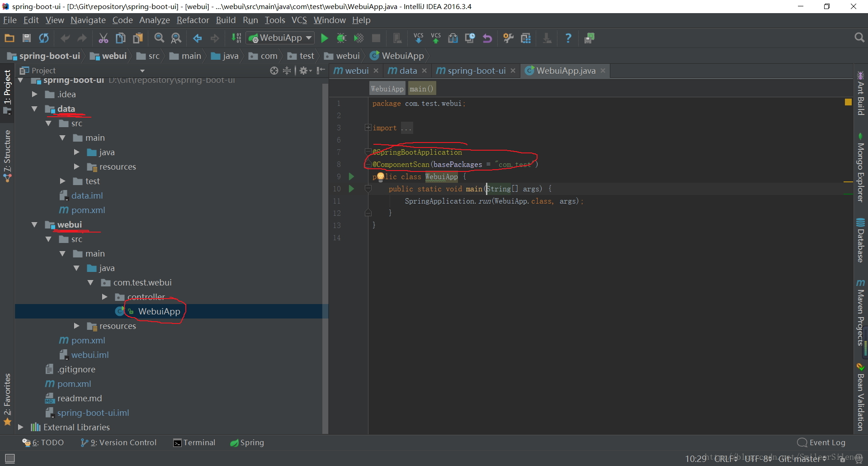Toggle the 7: Structure tool window
868x466 pixels.
(x=7, y=156)
